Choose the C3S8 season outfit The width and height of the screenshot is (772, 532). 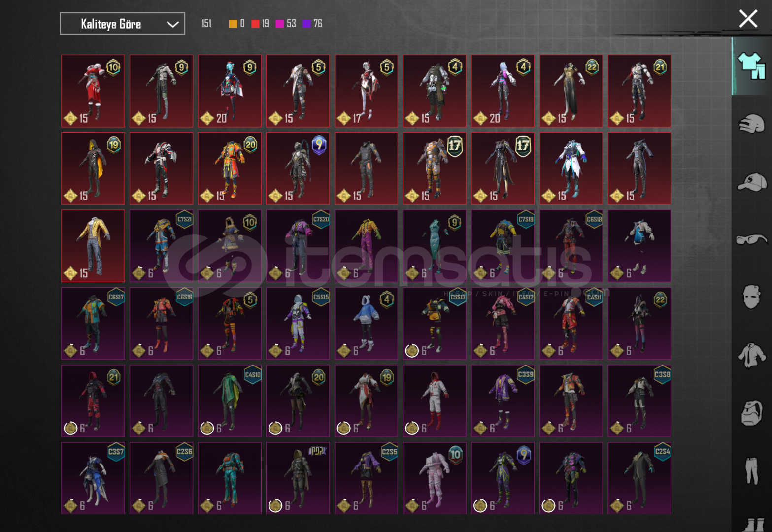tap(639, 401)
